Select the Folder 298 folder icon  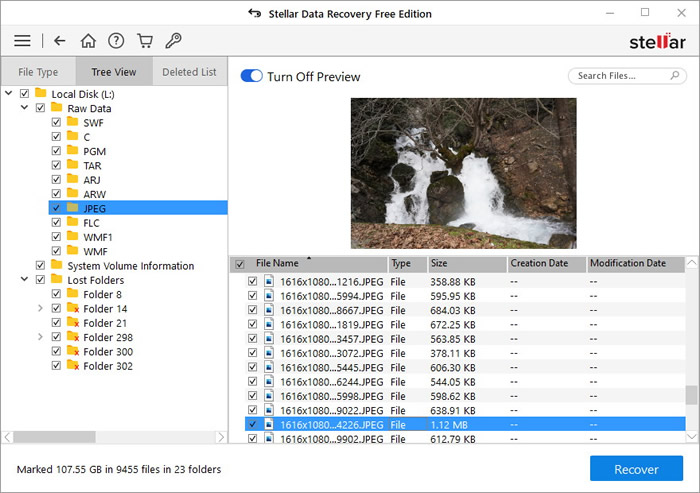[x=71, y=337]
